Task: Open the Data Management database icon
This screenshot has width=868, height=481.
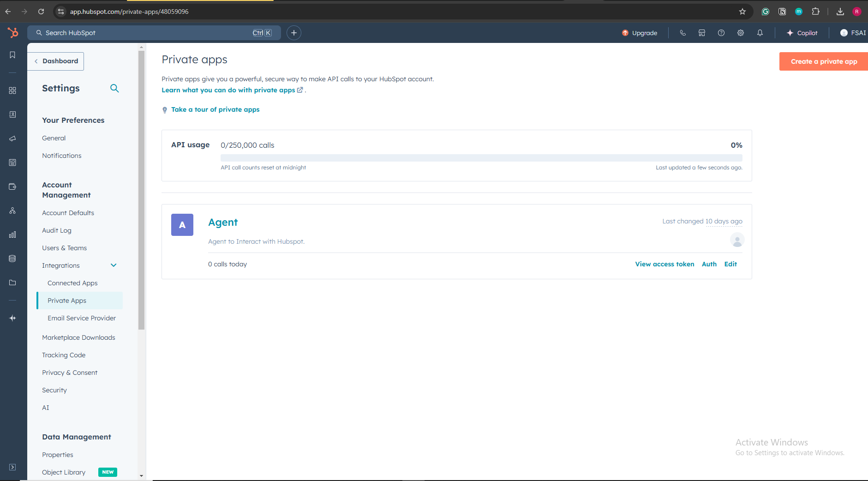Action: pyautogui.click(x=12, y=259)
